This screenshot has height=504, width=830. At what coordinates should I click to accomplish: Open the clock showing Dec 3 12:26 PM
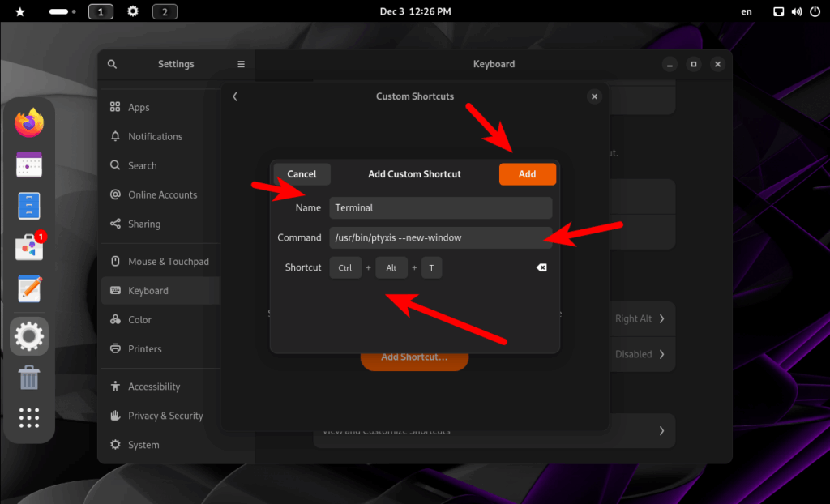(x=416, y=11)
